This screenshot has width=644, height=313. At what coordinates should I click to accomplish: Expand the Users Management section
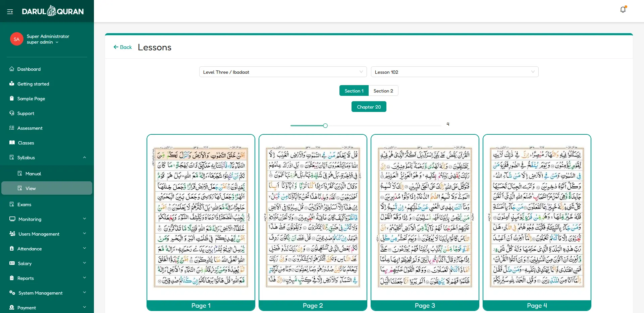point(84,234)
